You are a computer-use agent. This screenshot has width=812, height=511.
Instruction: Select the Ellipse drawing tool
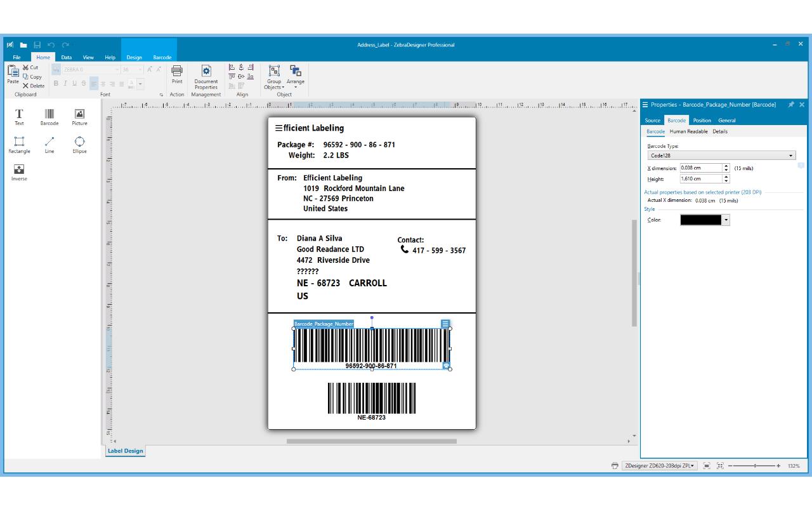coord(79,144)
